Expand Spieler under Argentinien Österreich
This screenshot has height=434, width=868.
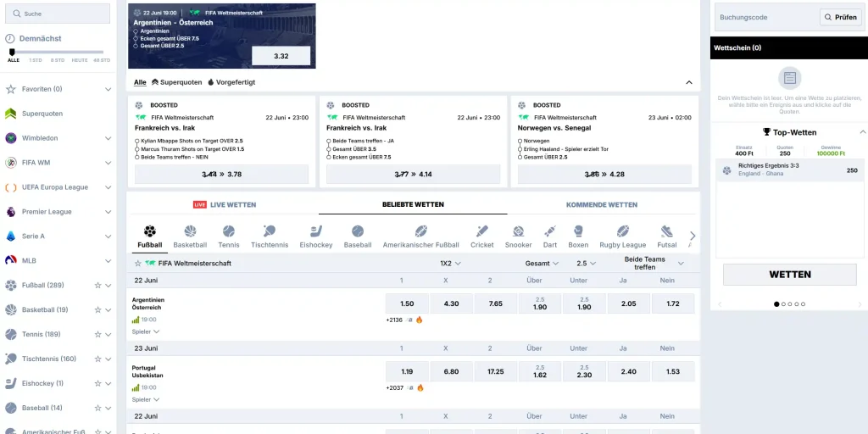point(146,331)
